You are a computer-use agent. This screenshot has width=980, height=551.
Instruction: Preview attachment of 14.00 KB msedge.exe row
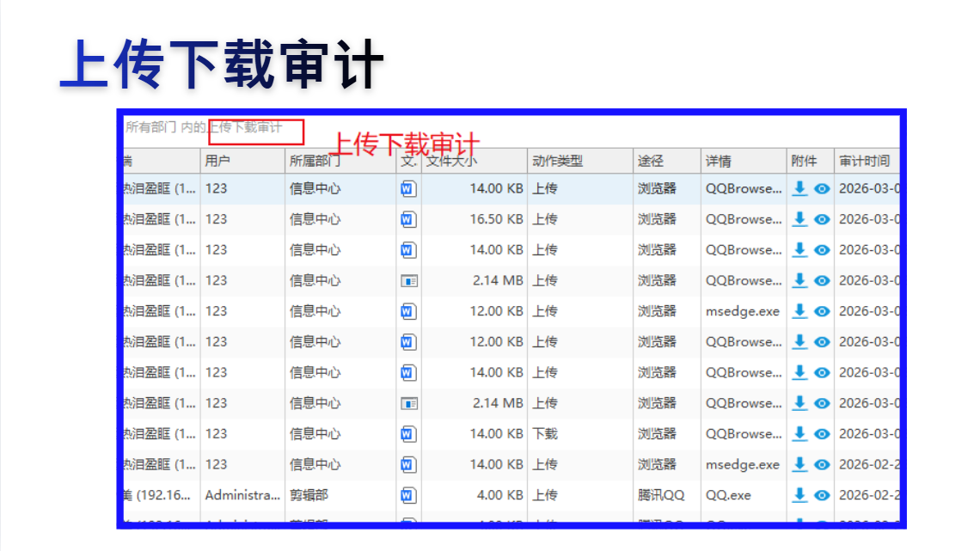(x=822, y=464)
